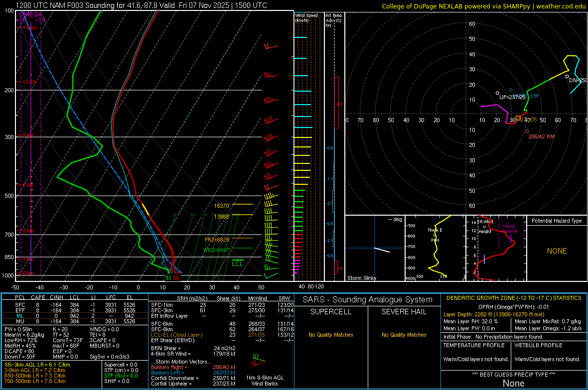
Task: Click the red 'Bunkers Right =' label
Action: click(169, 367)
